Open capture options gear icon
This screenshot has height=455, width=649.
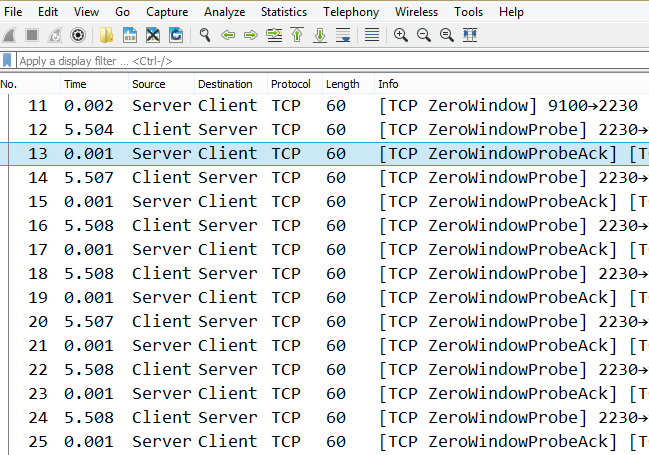(x=78, y=36)
